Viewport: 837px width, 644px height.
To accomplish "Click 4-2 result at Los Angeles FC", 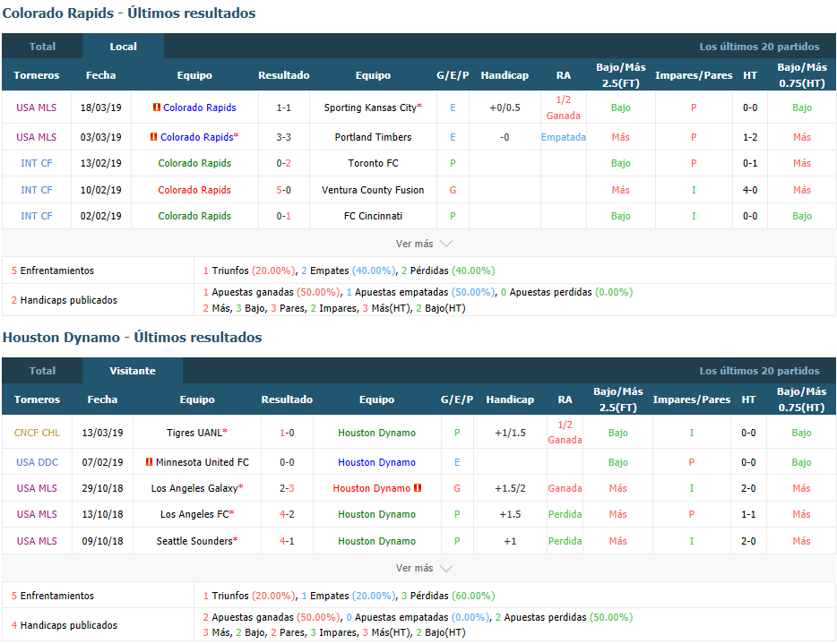I will [x=287, y=514].
